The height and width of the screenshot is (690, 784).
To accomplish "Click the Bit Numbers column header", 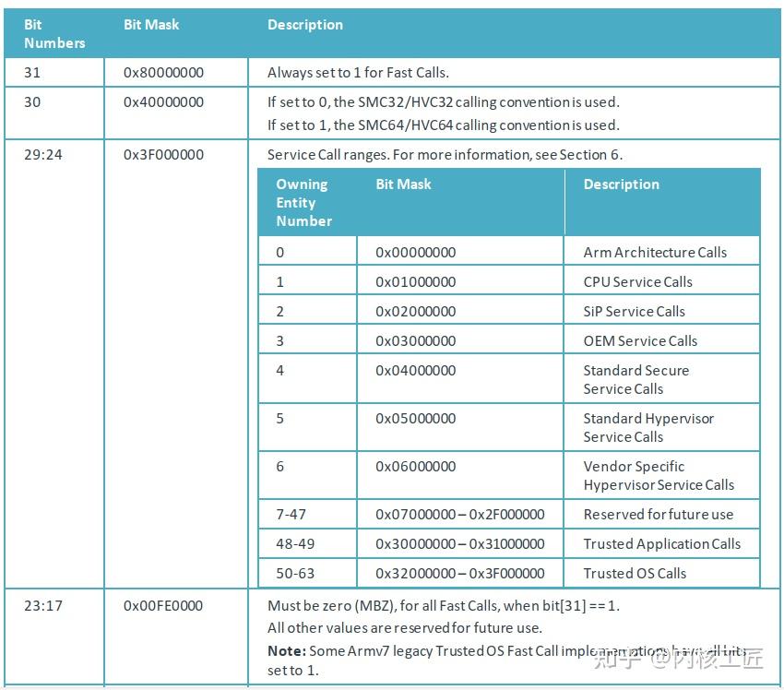I will point(54,33).
